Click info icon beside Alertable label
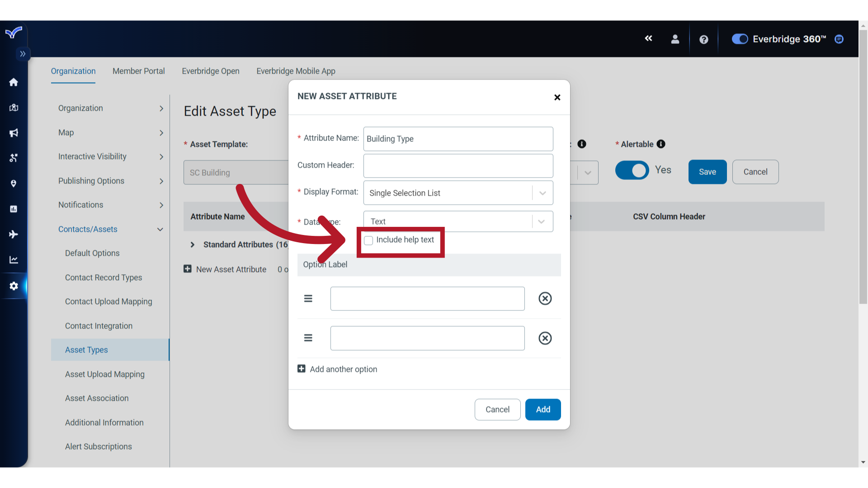 point(661,144)
